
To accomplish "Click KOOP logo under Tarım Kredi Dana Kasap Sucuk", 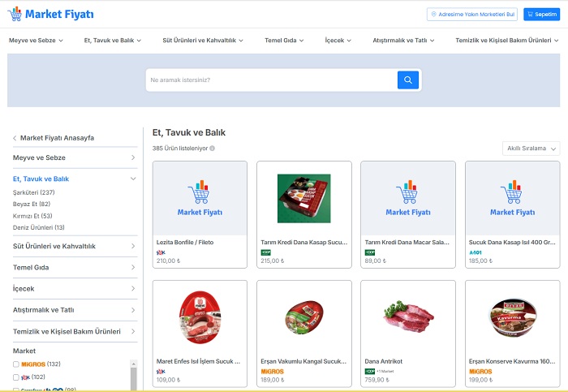I will pyautogui.click(x=265, y=252).
